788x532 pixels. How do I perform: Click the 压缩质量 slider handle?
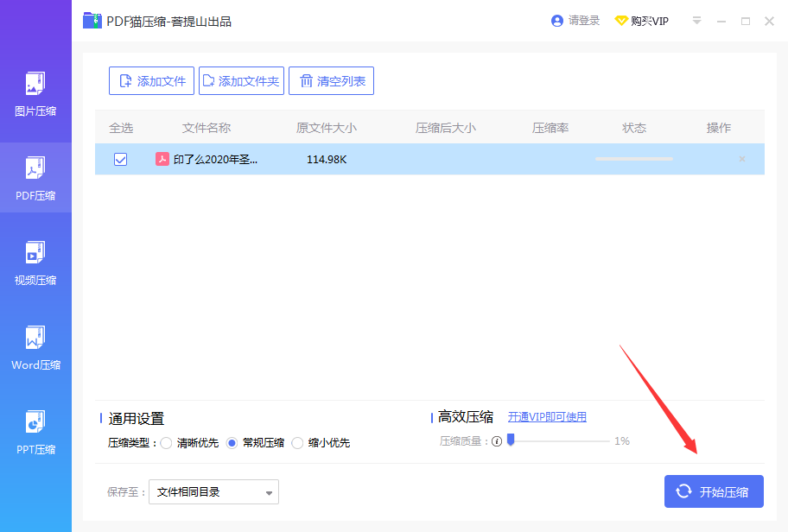(x=512, y=440)
